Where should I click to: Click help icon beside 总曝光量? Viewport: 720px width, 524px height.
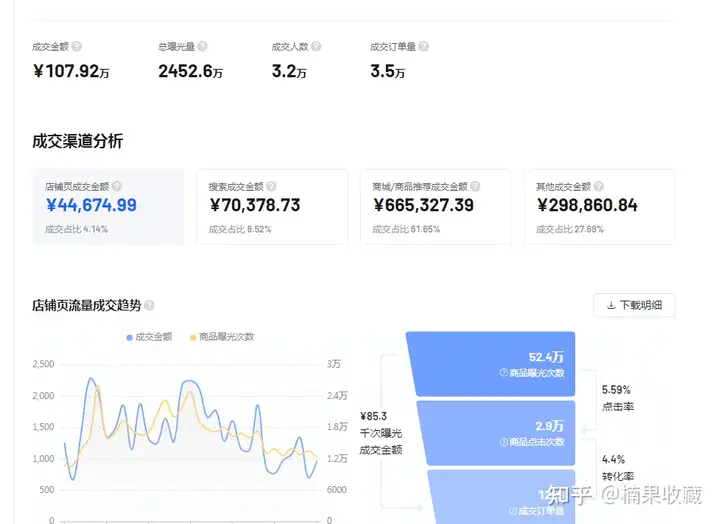tap(202, 46)
